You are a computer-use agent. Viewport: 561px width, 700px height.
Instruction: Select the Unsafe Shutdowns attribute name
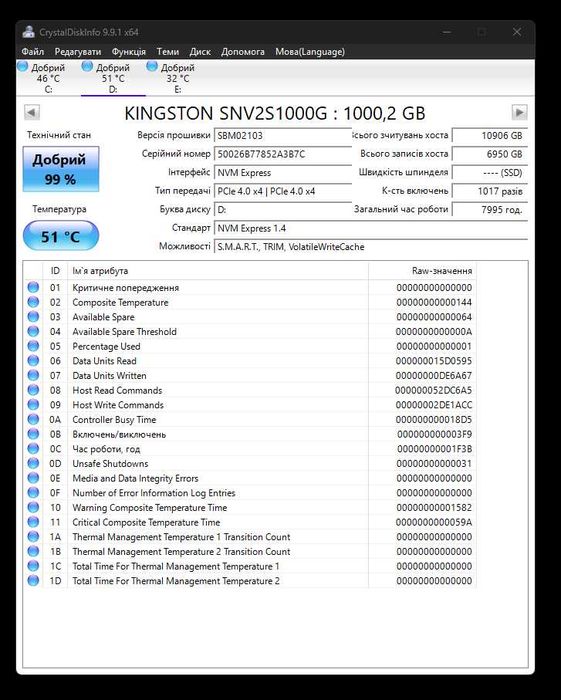110,463
